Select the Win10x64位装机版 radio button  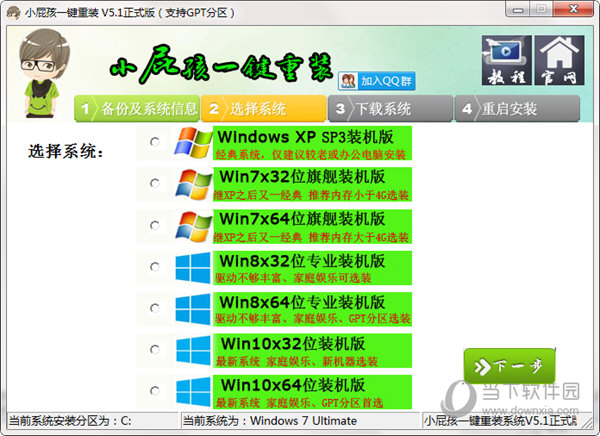[155, 391]
